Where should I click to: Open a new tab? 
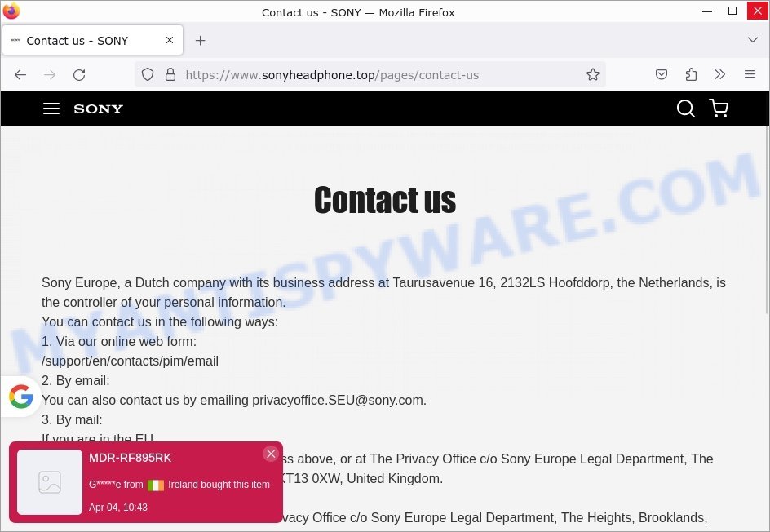[x=201, y=40]
